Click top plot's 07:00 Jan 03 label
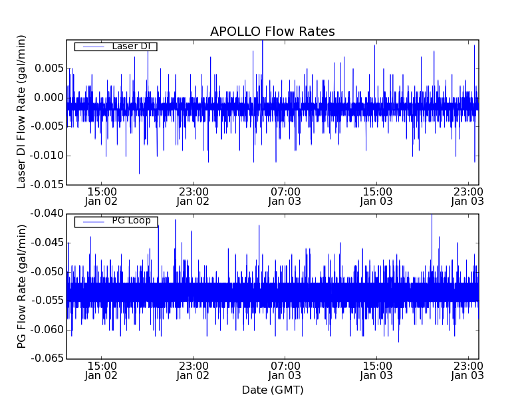Viewport: 532px width, 399px height. click(285, 197)
